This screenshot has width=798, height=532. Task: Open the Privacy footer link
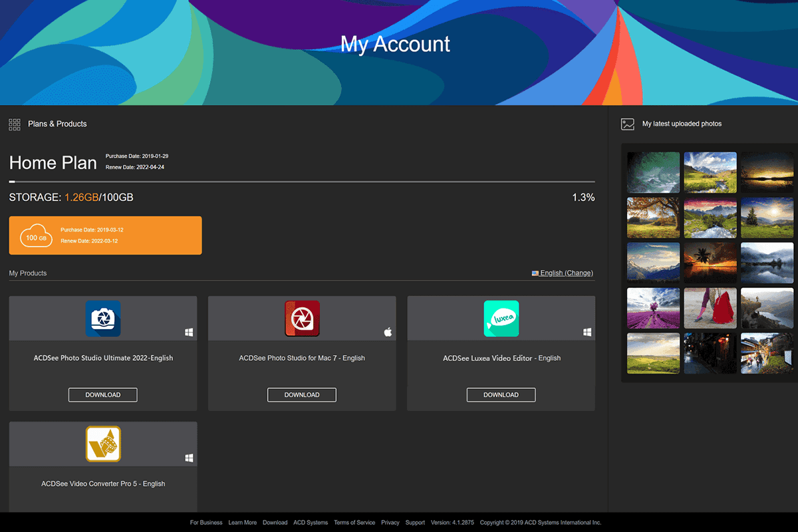(x=390, y=523)
